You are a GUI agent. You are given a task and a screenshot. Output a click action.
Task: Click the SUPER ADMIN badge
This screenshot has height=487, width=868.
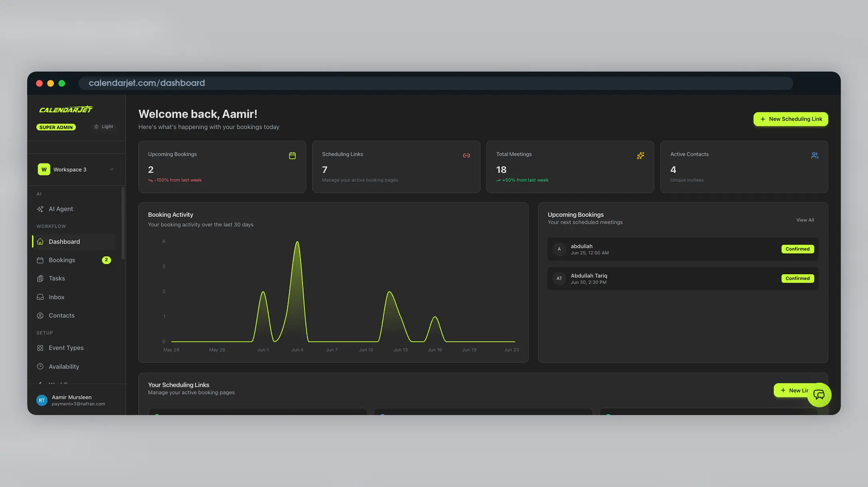pyautogui.click(x=56, y=127)
